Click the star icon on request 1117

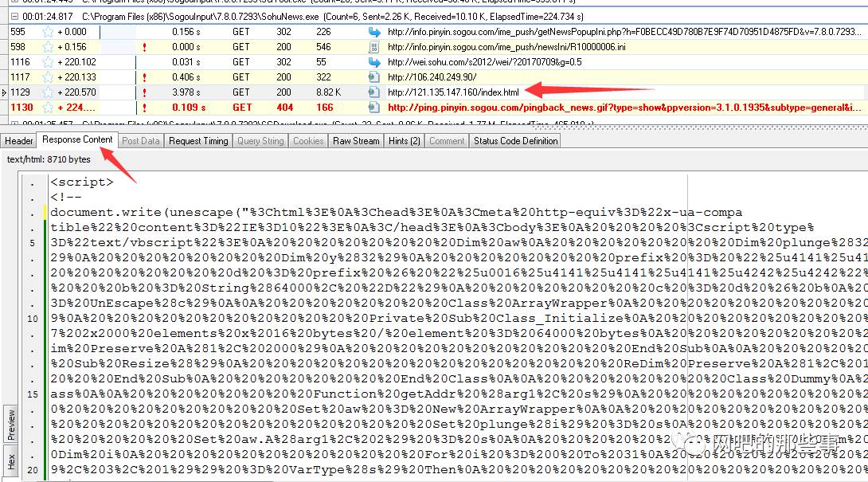tap(48, 77)
